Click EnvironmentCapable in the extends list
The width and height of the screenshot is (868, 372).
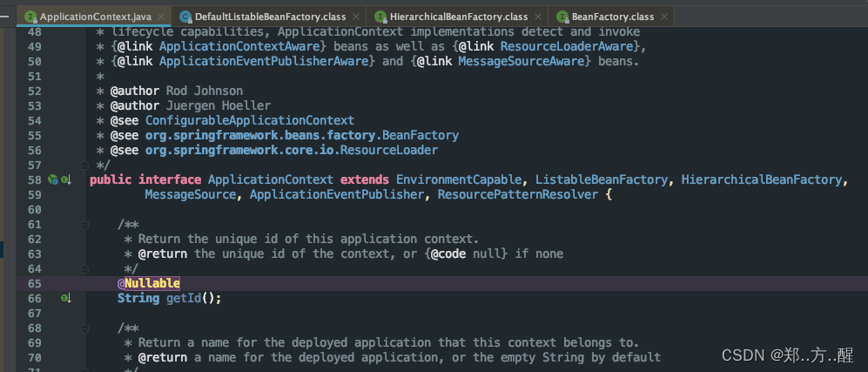(459, 179)
